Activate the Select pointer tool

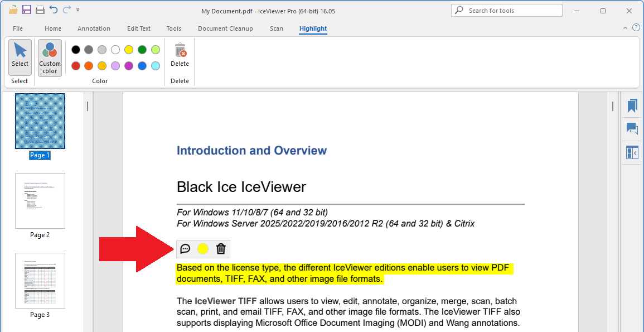20,57
